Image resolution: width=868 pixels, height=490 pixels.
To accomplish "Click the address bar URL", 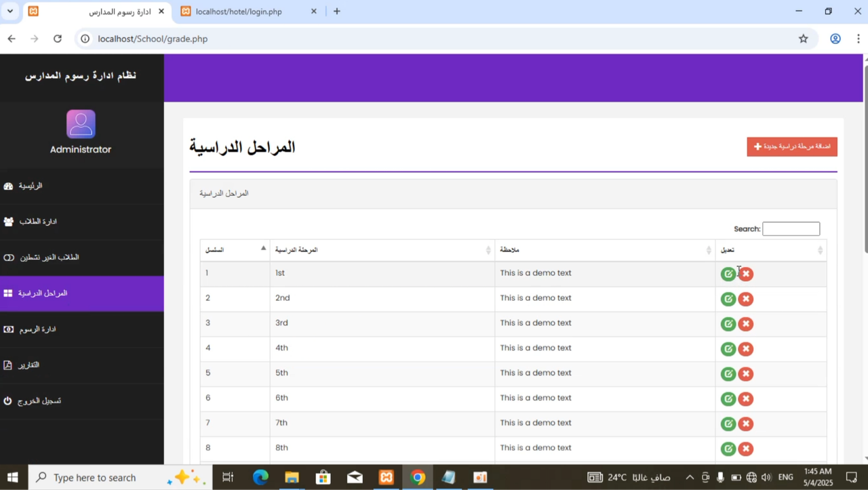I will coord(153,39).
